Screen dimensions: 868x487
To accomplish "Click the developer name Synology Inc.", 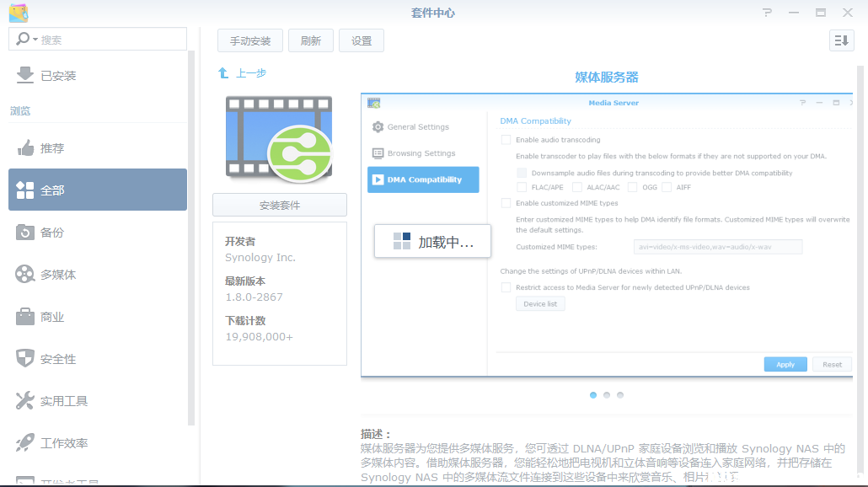I will pos(260,257).
